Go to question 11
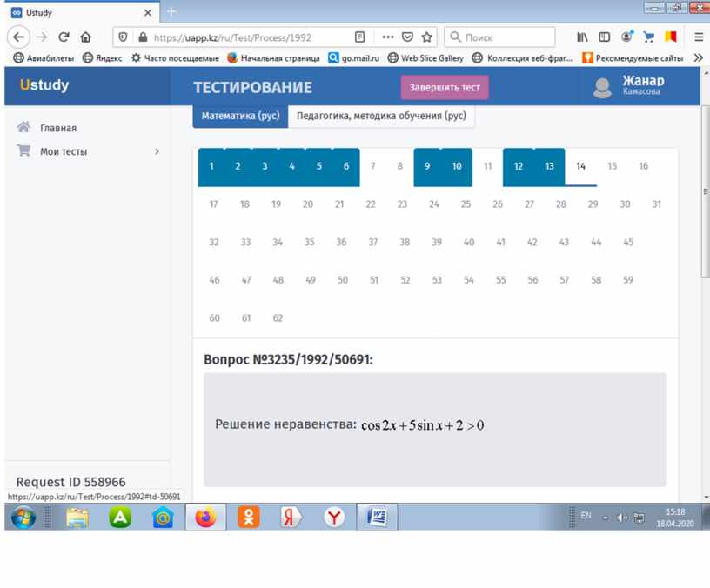This screenshot has width=710, height=588. coord(487,166)
